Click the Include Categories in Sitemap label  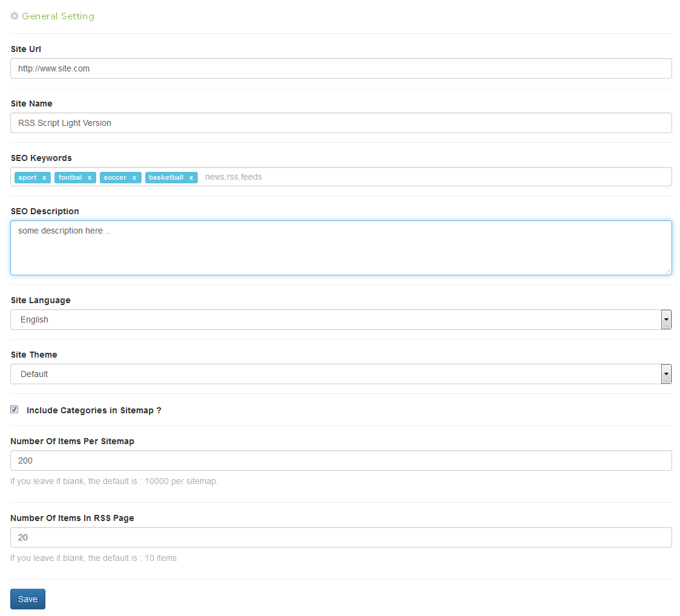(94, 410)
